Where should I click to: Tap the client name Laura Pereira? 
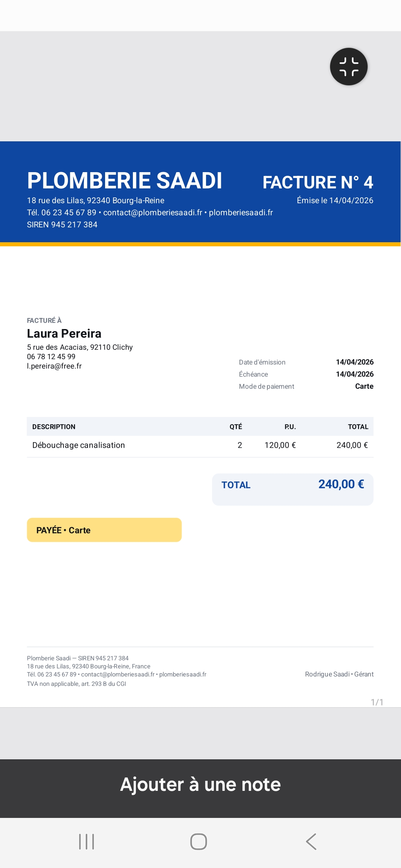[64, 333]
